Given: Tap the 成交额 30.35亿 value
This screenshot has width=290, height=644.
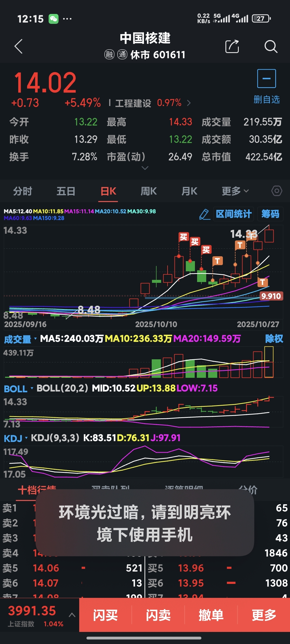Looking at the screenshot, I should click(265, 139).
